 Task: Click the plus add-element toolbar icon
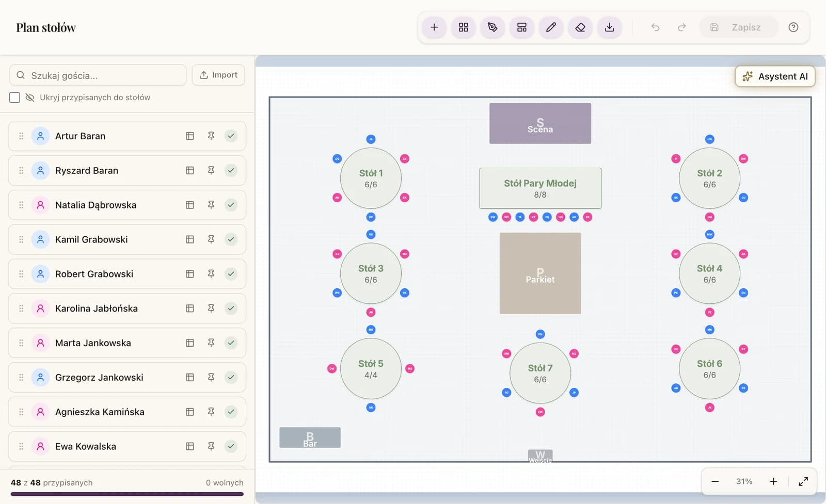click(434, 27)
